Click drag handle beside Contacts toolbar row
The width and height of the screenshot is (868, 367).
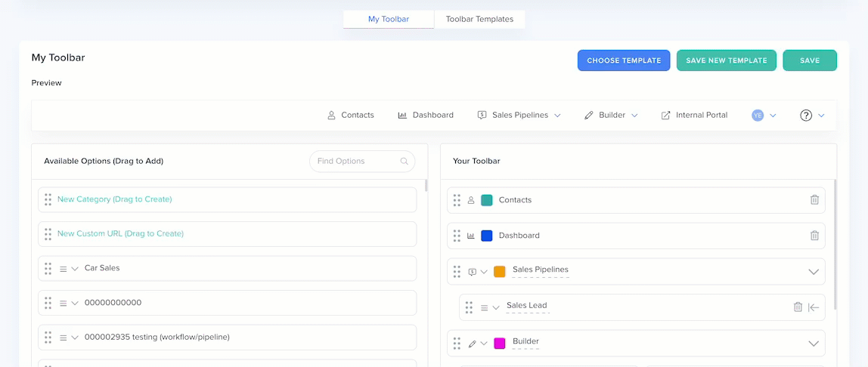(457, 200)
